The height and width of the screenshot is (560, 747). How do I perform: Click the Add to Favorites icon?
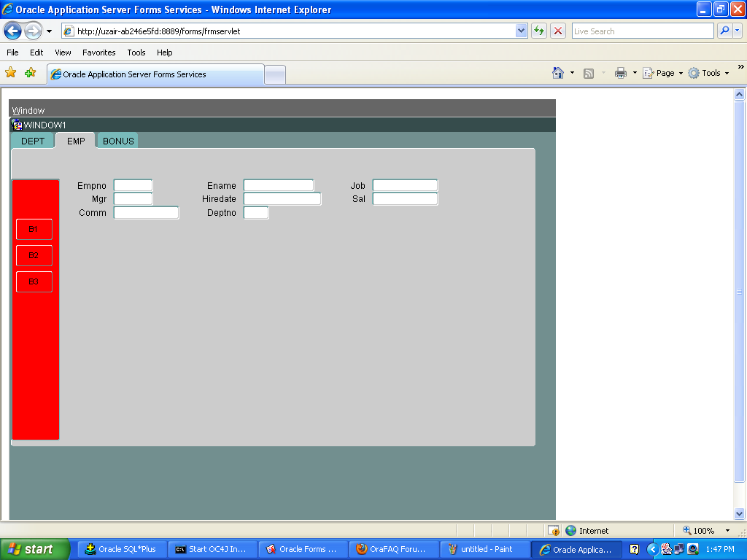coord(30,73)
